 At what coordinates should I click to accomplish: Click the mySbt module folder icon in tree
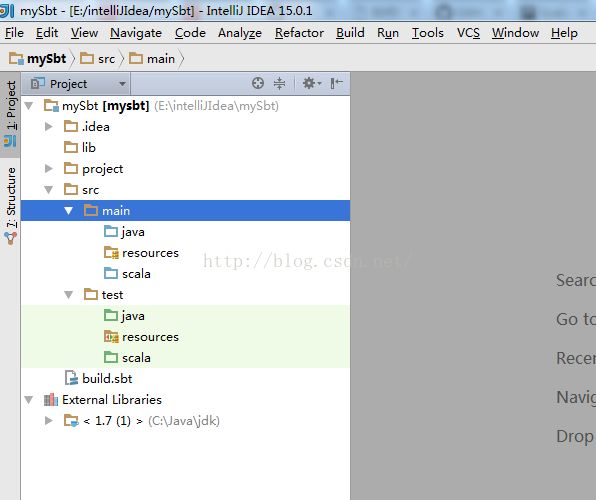[x=51, y=105]
